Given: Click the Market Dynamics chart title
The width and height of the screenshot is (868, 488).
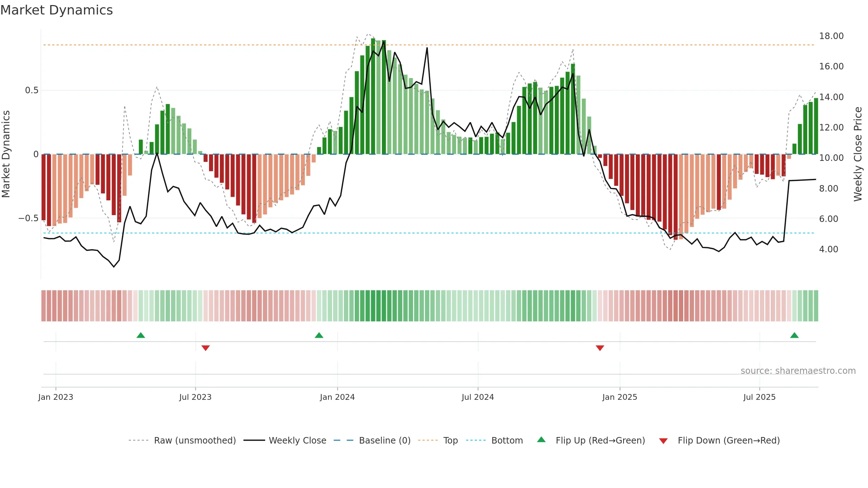Looking at the screenshot, I should pyautogui.click(x=56, y=10).
